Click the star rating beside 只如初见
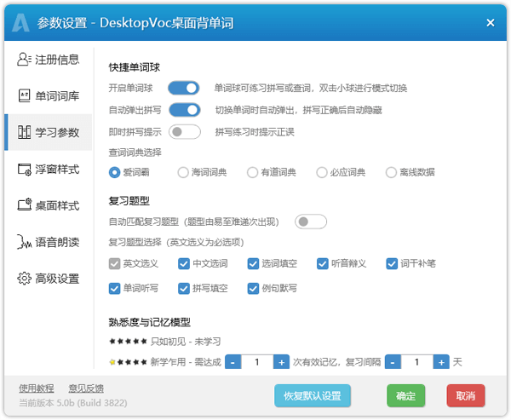The image size is (511, 420). [x=128, y=342]
